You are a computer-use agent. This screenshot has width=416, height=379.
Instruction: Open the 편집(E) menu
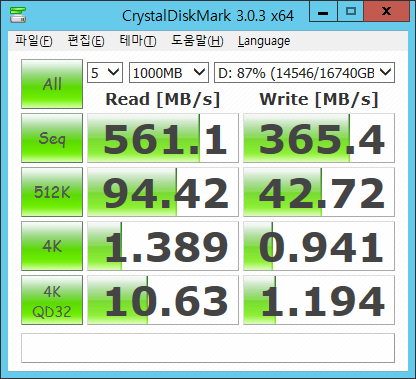pyautogui.click(x=86, y=41)
